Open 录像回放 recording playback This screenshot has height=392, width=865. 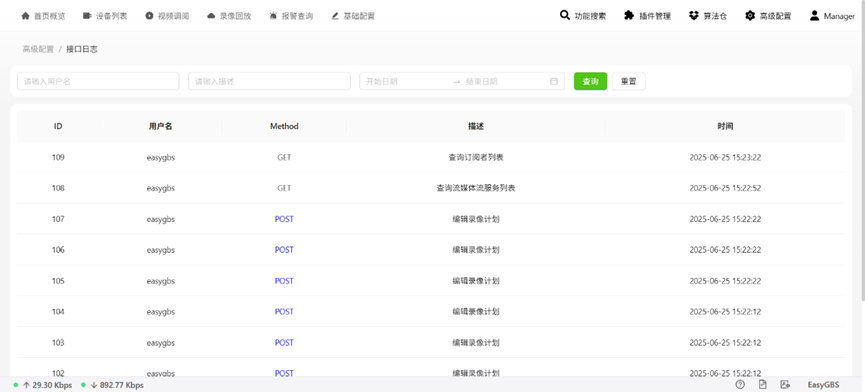[229, 16]
